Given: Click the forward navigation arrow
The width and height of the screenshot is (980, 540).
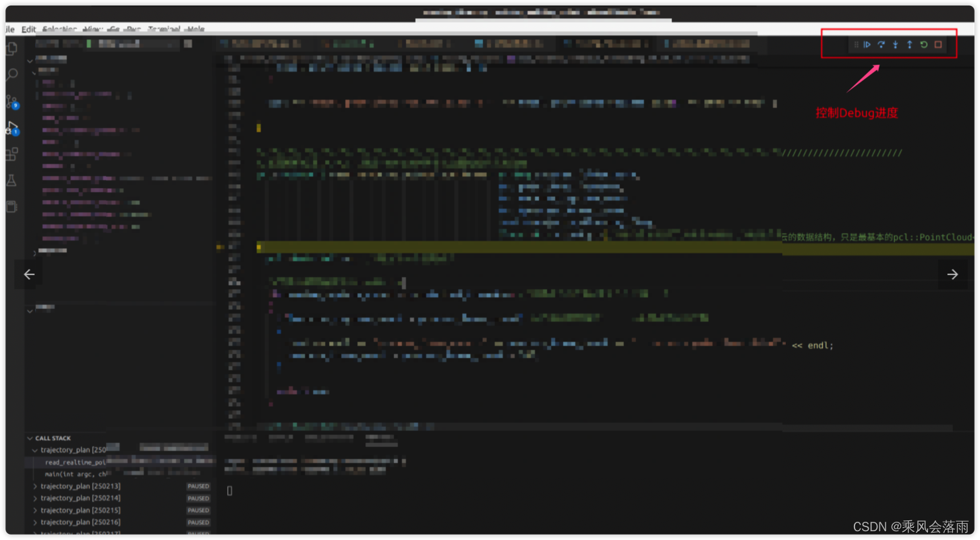Looking at the screenshot, I should tap(952, 274).
